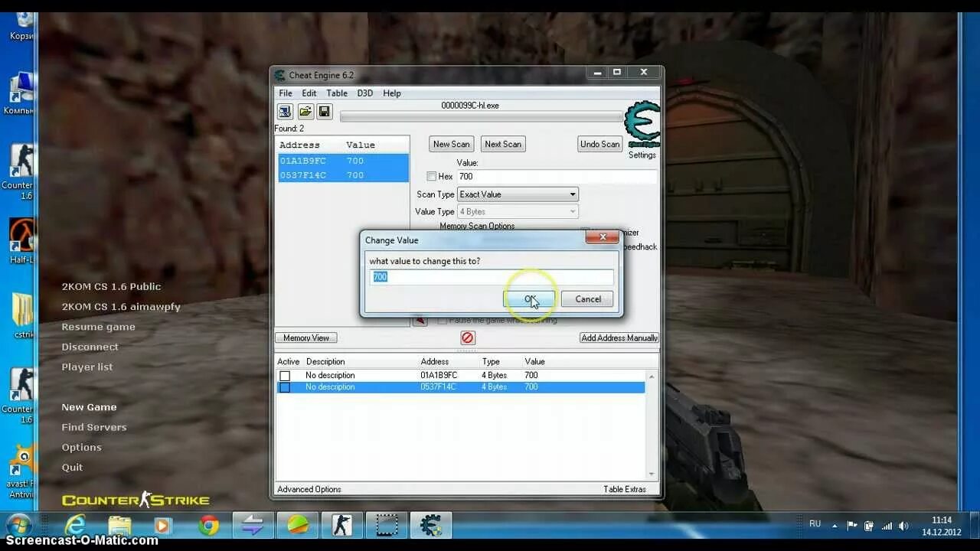980x551 pixels.
Task: Show hidden tray icons arrow
Action: tap(836, 526)
